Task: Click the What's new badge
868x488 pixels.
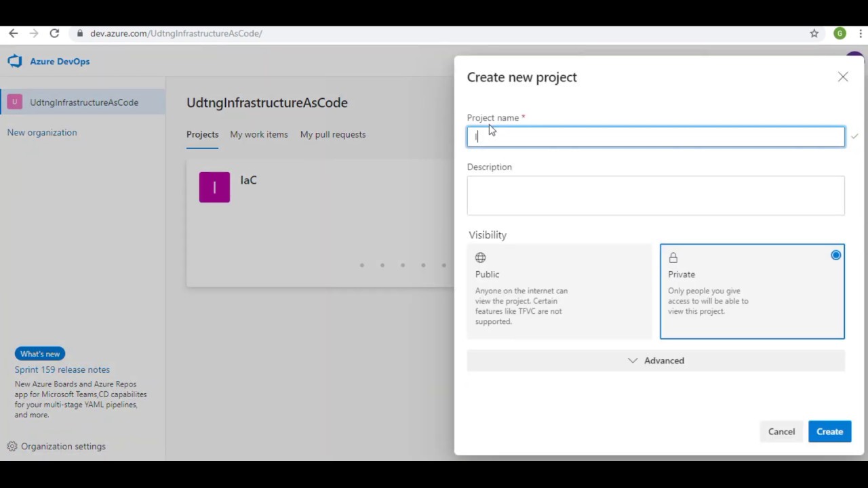Action: [x=40, y=354]
